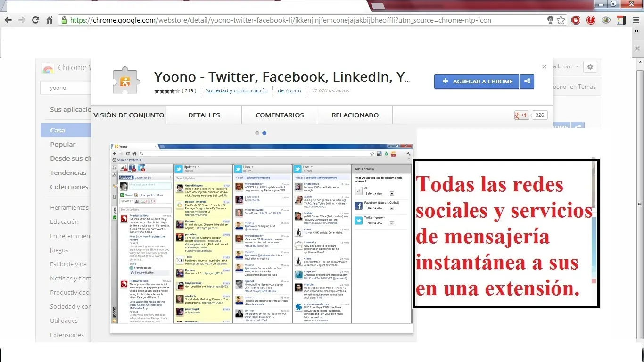
Task: Switch to the RELACIONADO tab
Action: pyautogui.click(x=355, y=115)
